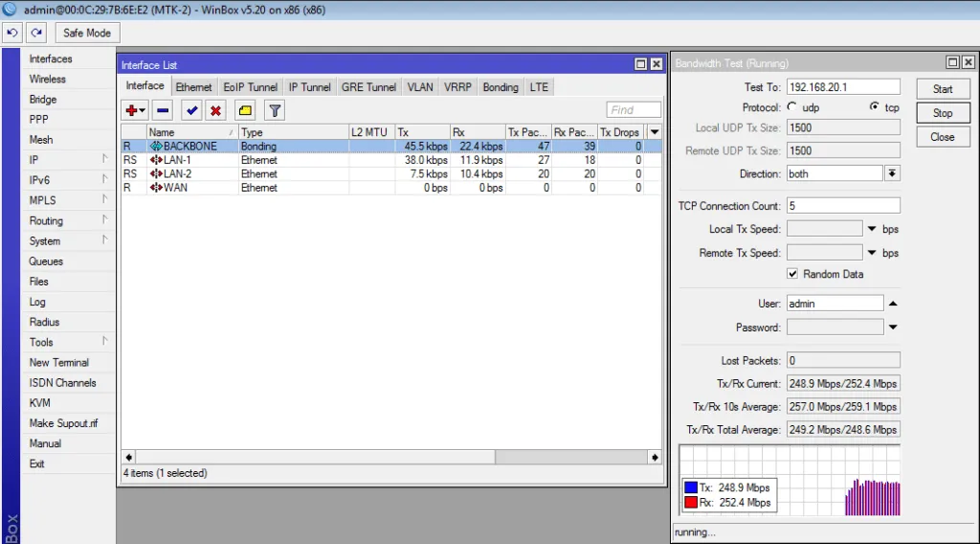
Task: Select the udp protocol radio button
Action: [x=792, y=107]
